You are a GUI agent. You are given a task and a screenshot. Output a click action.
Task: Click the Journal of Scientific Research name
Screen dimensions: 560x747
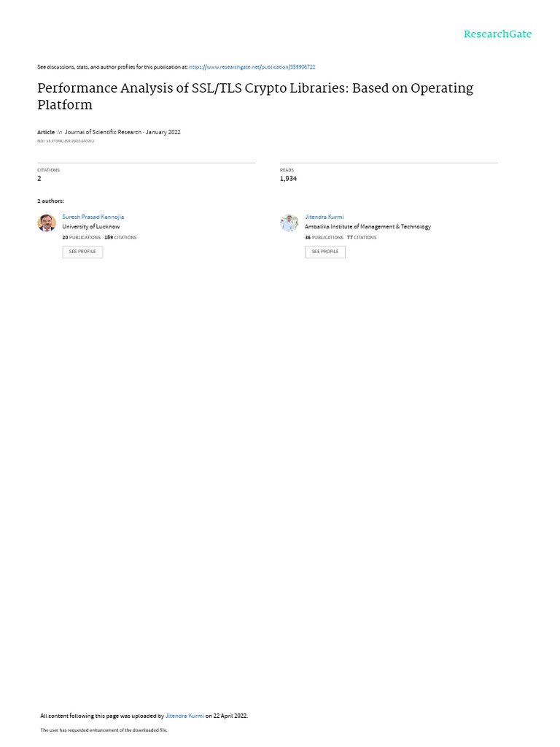pos(103,132)
